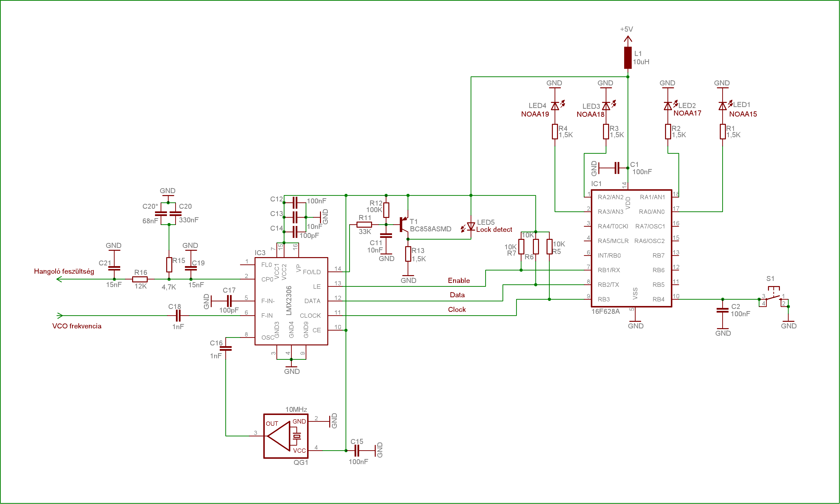Click the 'Clock' net label

point(457,309)
